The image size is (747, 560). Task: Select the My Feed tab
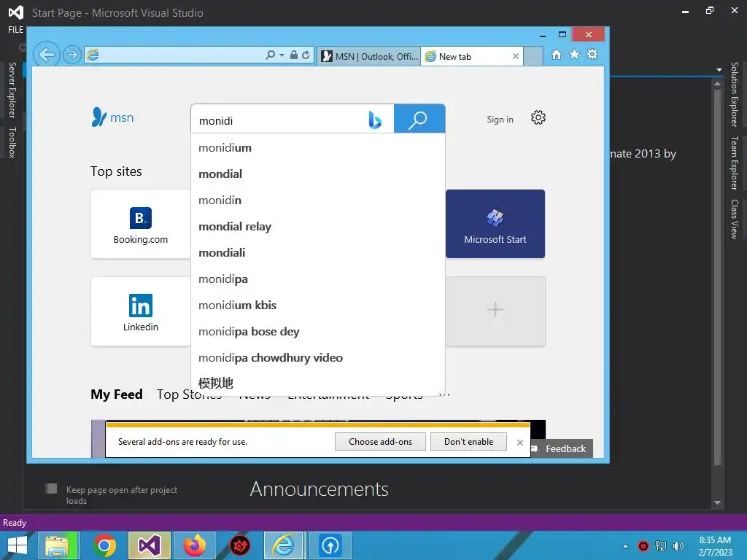pos(117,394)
